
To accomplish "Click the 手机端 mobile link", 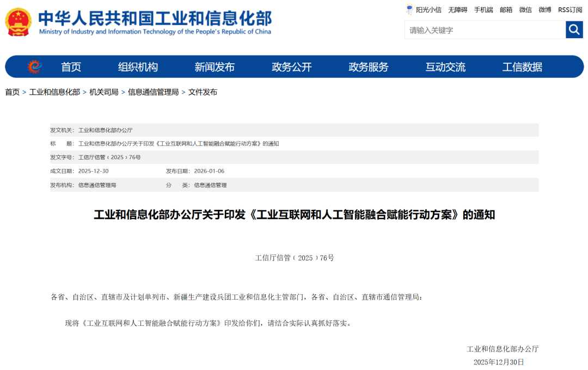I will 483,10.
